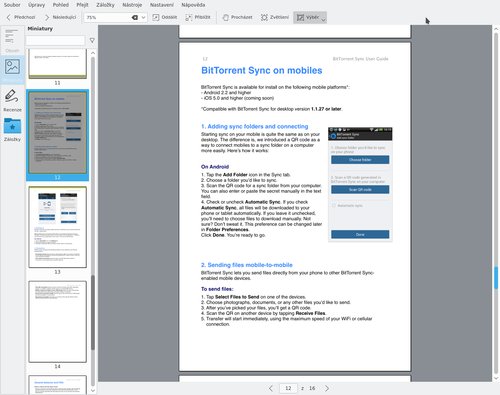Expand the zoom level dropdown arrow
This screenshot has height=395, width=500.
point(143,17)
